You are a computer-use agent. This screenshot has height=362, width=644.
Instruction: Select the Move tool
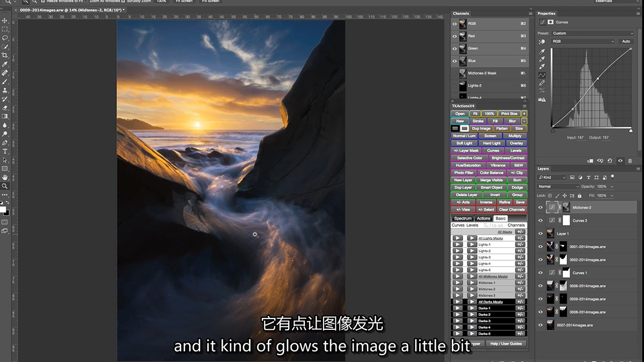(x=5, y=21)
